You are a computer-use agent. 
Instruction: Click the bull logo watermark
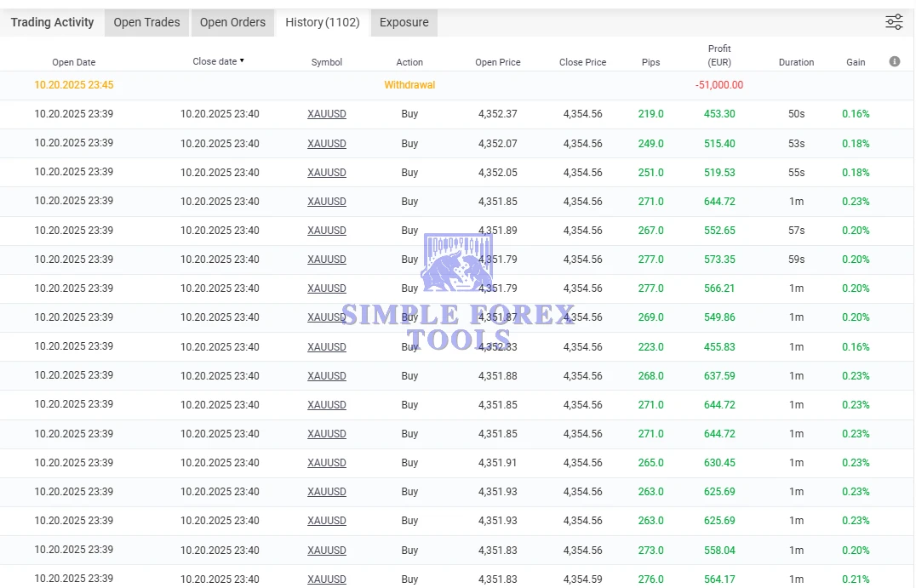click(457, 262)
